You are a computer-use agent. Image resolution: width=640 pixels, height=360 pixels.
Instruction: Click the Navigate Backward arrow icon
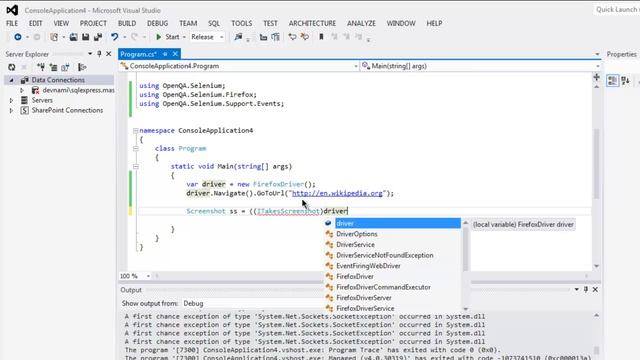18,37
